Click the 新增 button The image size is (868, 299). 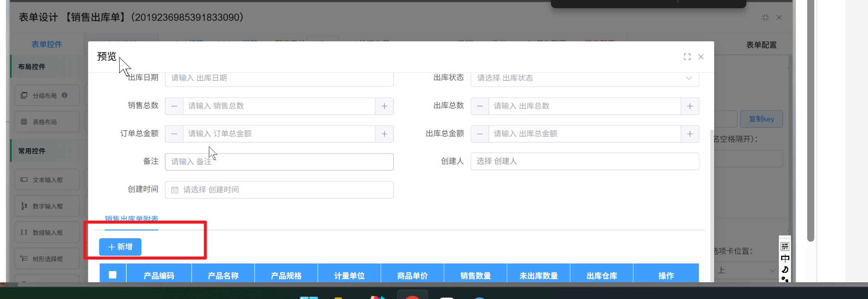(x=120, y=247)
